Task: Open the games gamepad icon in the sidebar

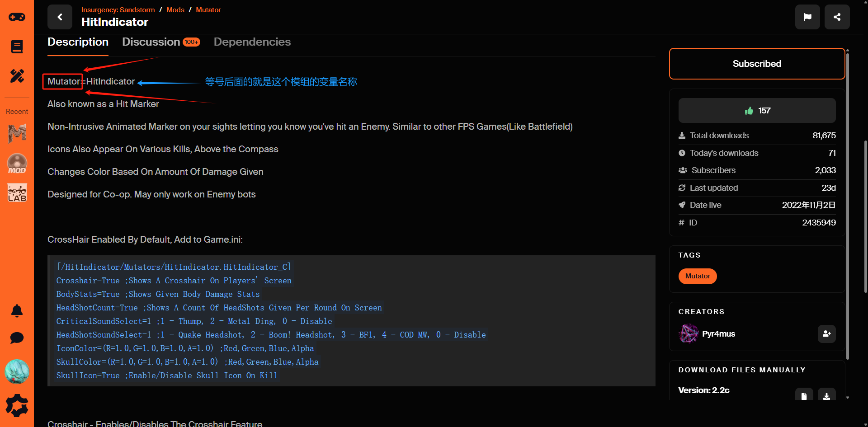Action: [17, 17]
